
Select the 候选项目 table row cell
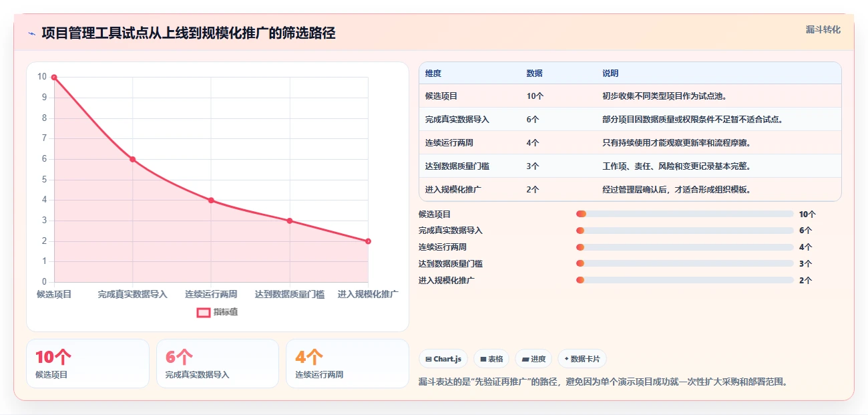point(441,96)
